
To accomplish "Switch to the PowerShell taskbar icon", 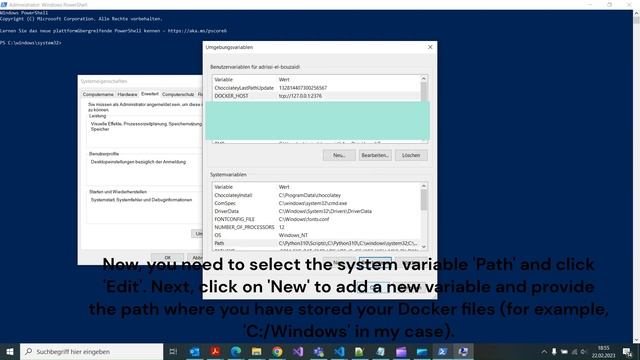I will (x=442, y=351).
